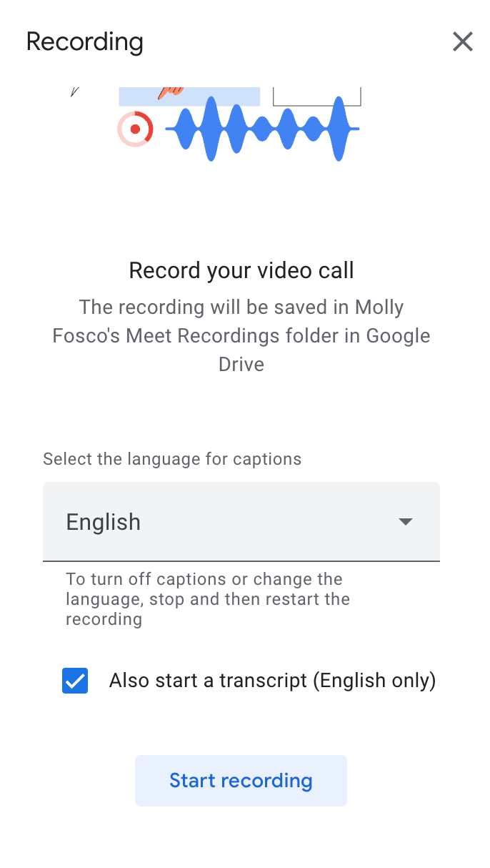Click the dropdown arrow beside English
The width and height of the screenshot is (490, 868).
[x=406, y=522]
